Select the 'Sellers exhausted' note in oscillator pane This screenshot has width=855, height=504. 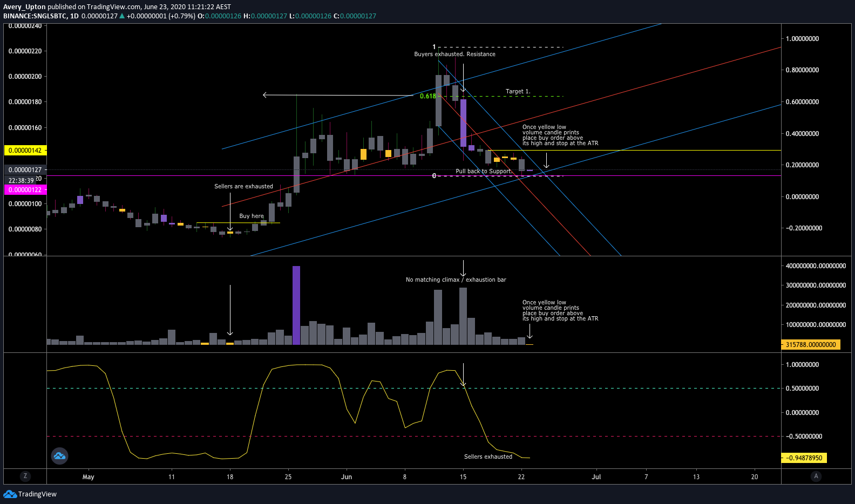[488, 457]
